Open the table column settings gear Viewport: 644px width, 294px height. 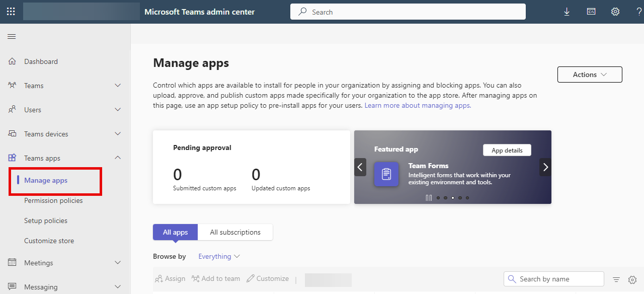pos(633,279)
